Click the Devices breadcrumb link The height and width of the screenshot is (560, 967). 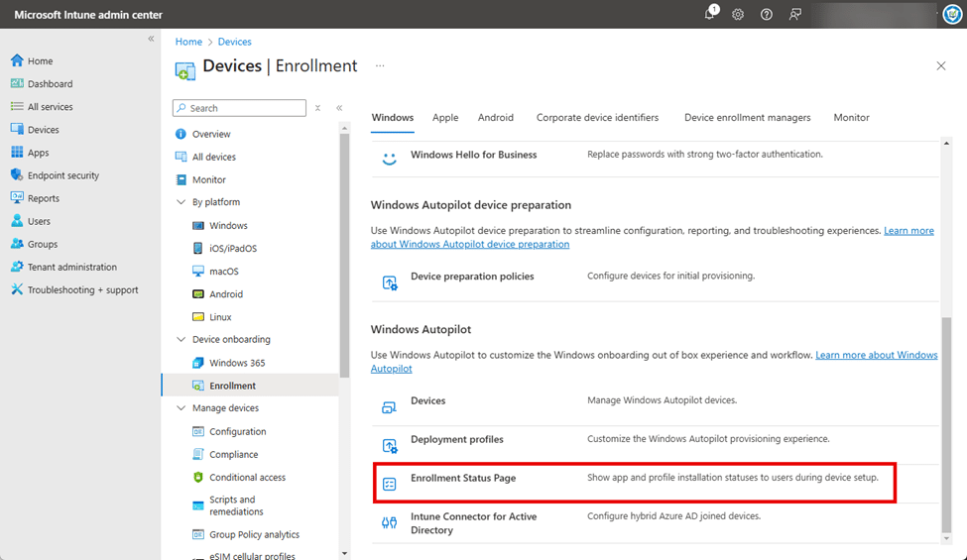click(x=235, y=42)
